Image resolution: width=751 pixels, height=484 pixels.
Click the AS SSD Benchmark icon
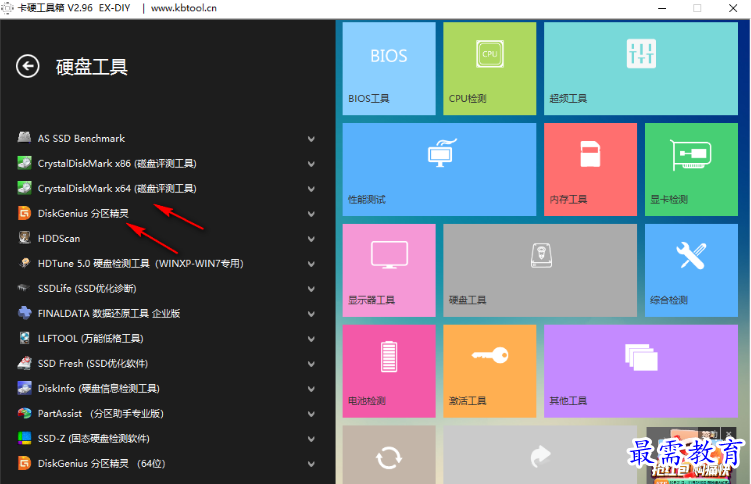[24, 138]
